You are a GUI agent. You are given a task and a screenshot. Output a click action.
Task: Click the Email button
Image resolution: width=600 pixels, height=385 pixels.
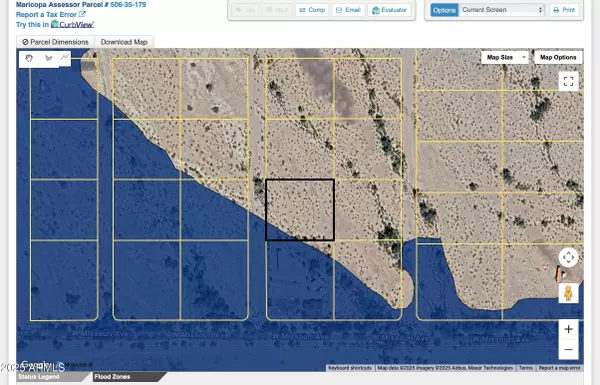[348, 10]
